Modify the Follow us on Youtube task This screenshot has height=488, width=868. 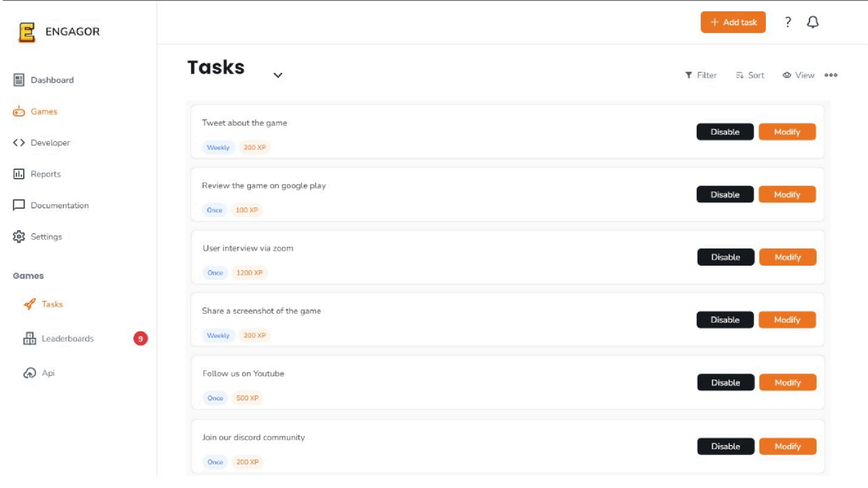coord(788,383)
